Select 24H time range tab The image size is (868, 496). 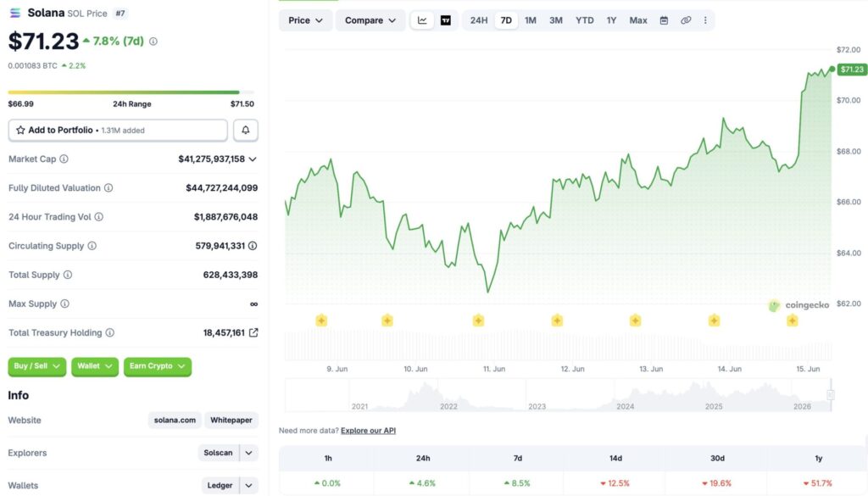[479, 20]
